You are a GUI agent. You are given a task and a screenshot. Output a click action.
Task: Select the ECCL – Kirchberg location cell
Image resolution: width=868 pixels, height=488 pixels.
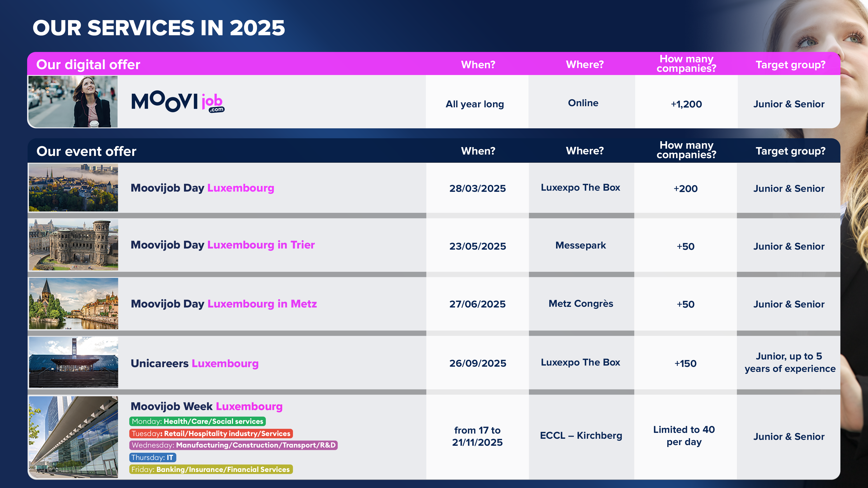(x=581, y=435)
